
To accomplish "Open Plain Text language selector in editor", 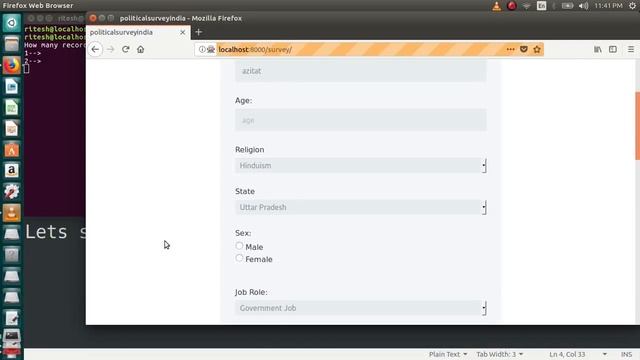I will (448, 354).
